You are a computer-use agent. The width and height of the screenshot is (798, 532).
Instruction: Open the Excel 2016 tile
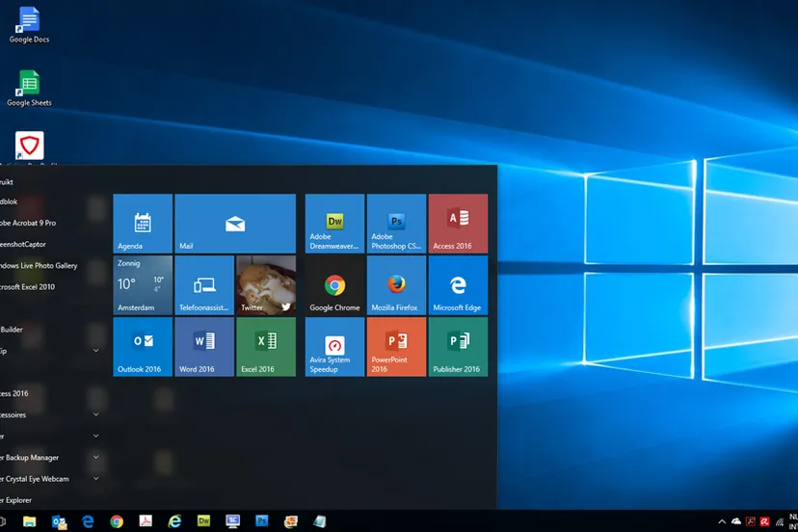[x=266, y=347]
